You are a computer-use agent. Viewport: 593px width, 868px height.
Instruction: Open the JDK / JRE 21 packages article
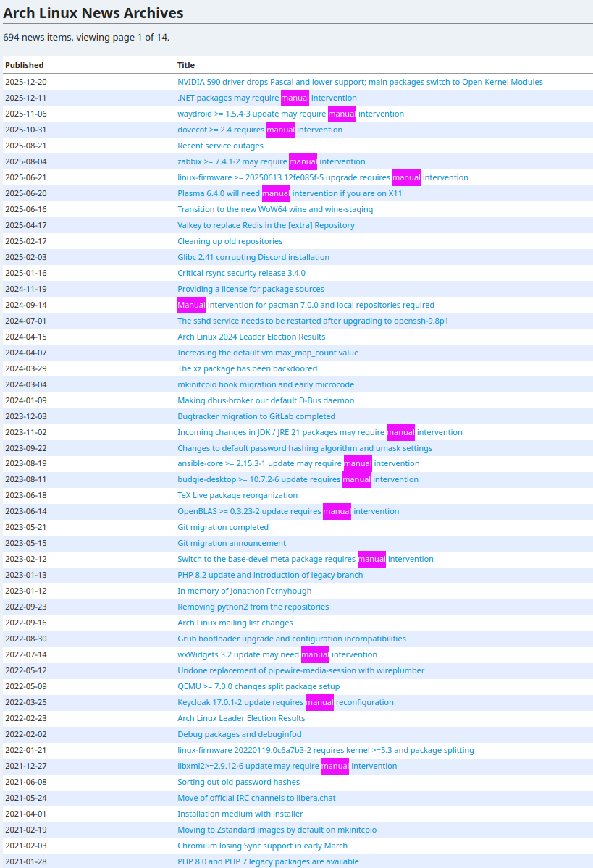320,432
